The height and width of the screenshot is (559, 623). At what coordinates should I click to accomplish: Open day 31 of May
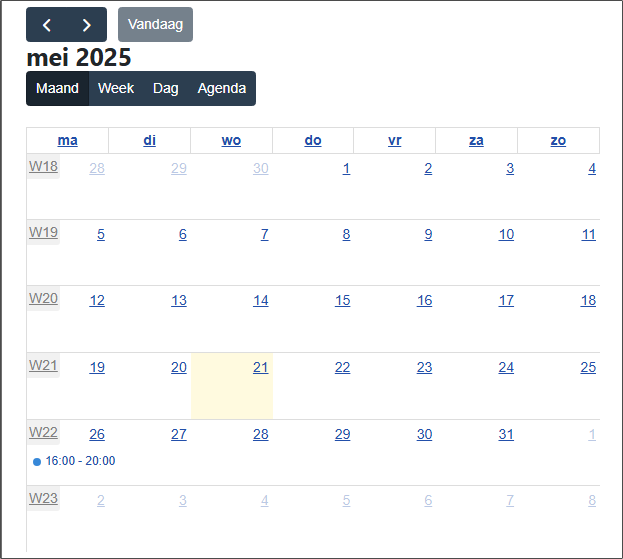(506, 434)
